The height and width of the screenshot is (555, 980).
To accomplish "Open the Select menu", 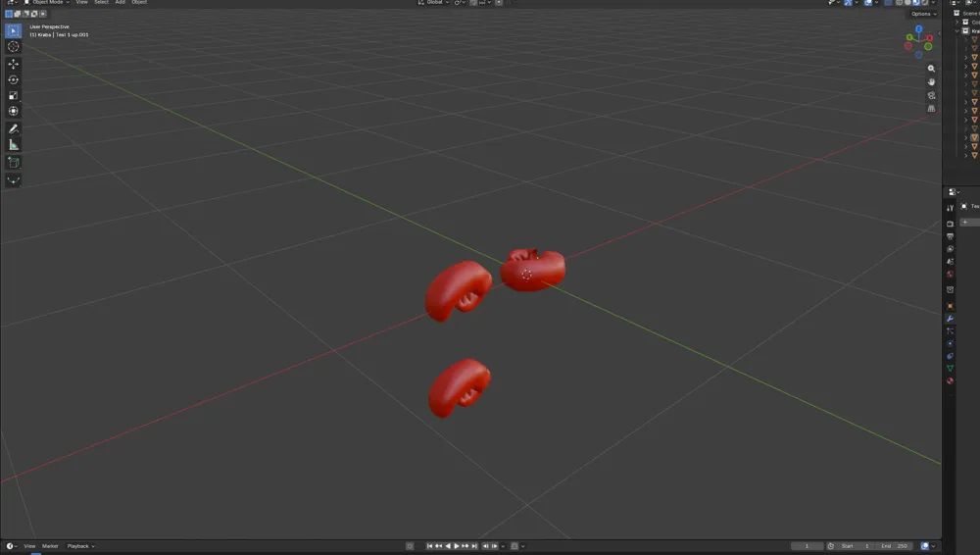I will pyautogui.click(x=101, y=3).
